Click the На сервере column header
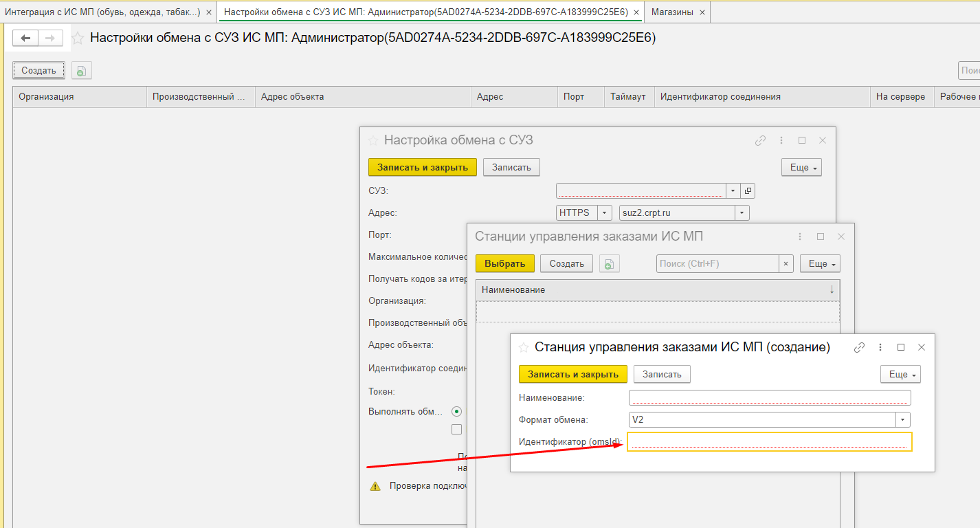Viewport: 980px width, 528px height. coord(901,97)
